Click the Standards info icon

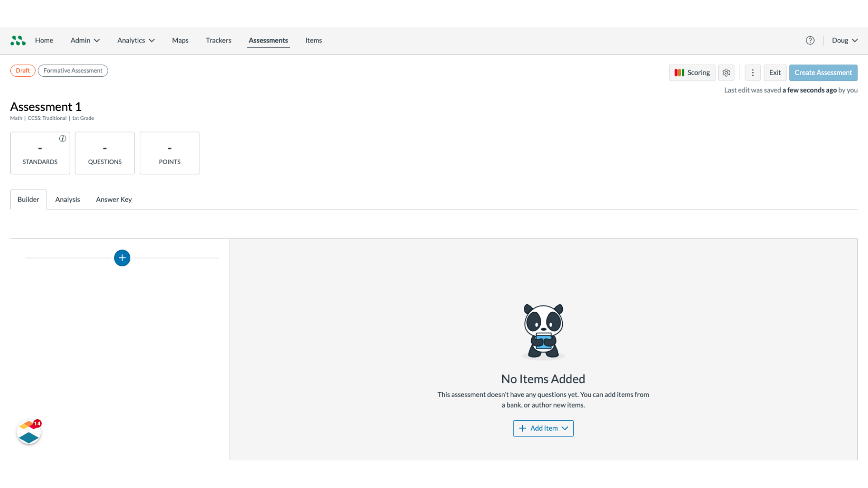point(62,138)
